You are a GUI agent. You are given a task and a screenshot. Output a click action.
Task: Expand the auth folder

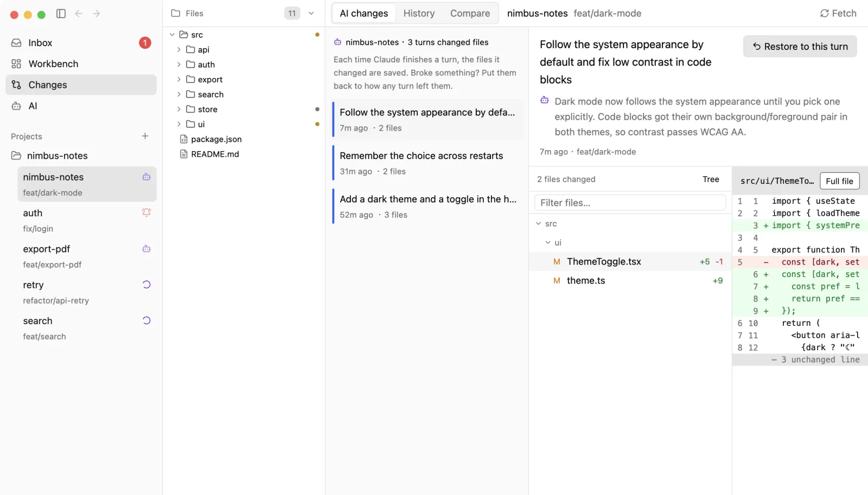point(179,65)
